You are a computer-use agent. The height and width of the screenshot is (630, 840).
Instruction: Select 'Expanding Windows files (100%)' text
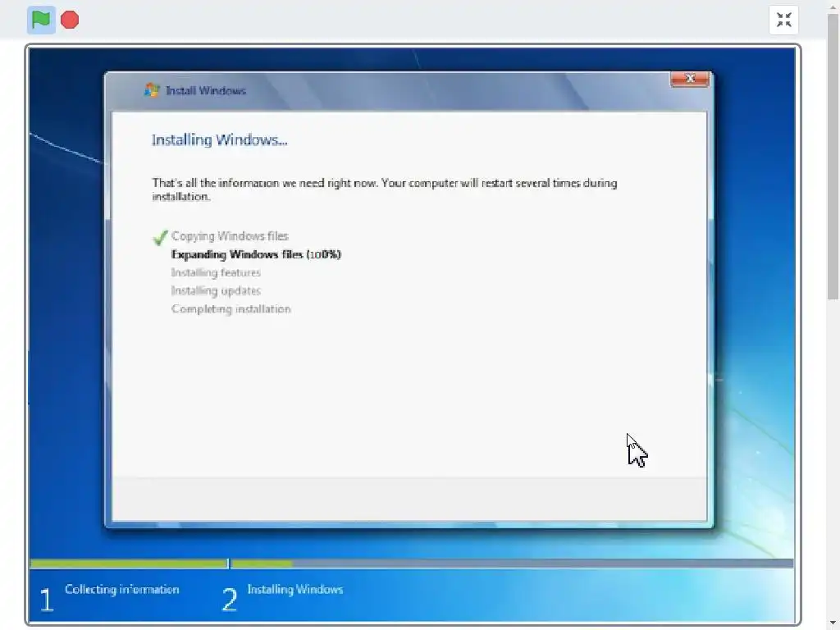click(256, 254)
